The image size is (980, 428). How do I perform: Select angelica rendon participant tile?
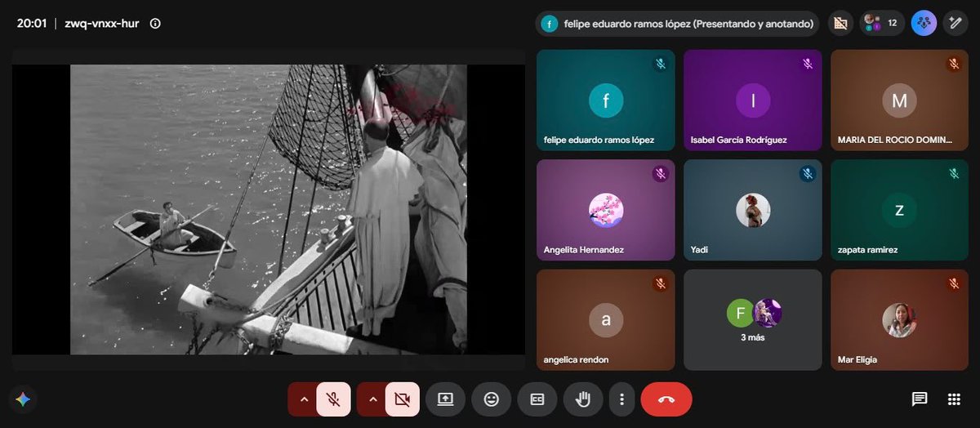click(606, 319)
